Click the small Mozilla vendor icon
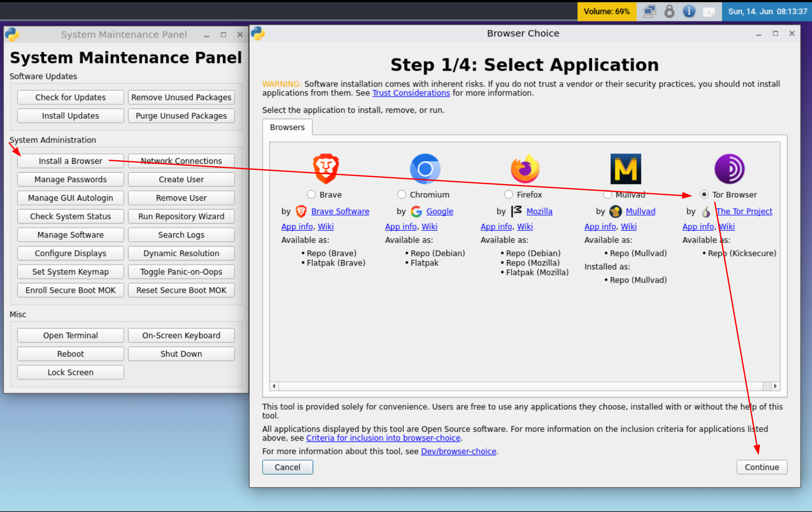 pyautogui.click(x=516, y=211)
